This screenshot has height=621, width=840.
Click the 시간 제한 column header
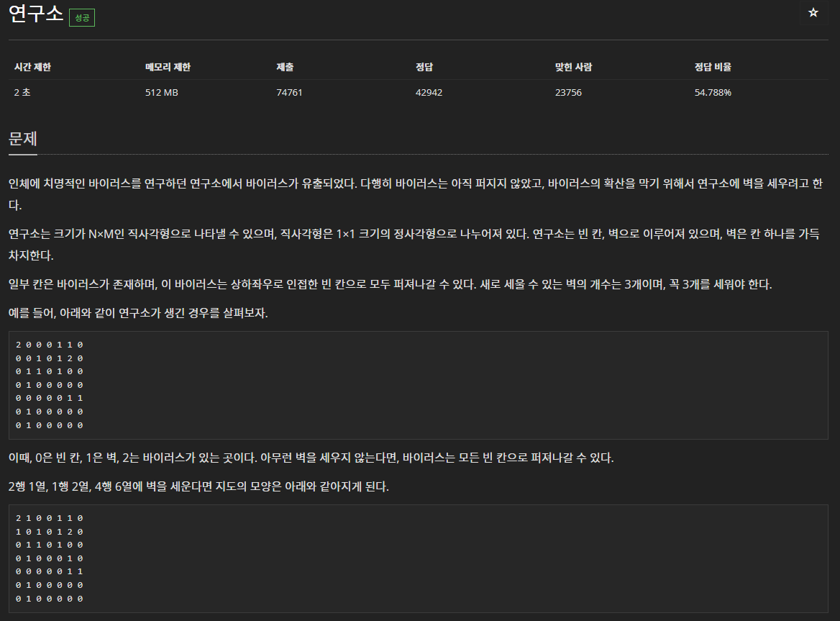32,67
